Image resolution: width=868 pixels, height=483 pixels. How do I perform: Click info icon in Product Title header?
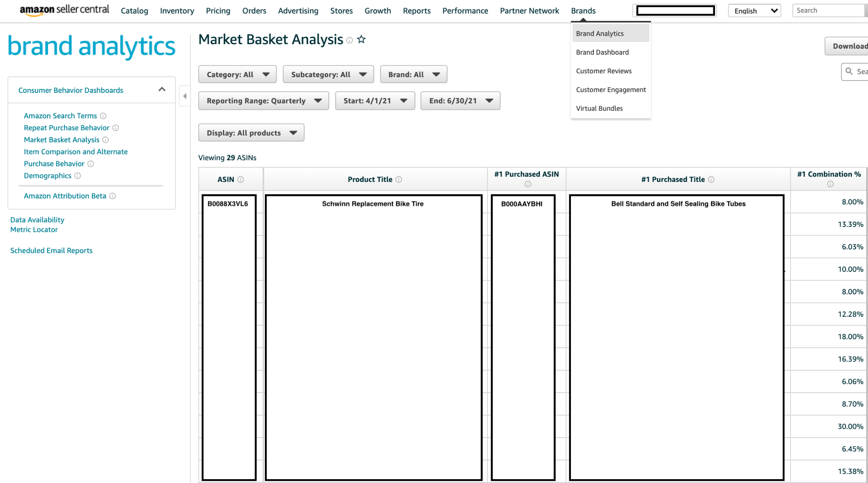398,179
